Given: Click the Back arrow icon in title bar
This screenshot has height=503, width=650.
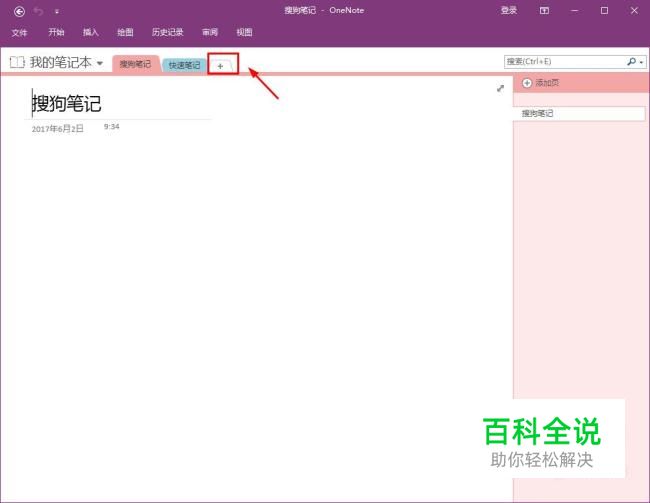Looking at the screenshot, I should click(x=19, y=12).
